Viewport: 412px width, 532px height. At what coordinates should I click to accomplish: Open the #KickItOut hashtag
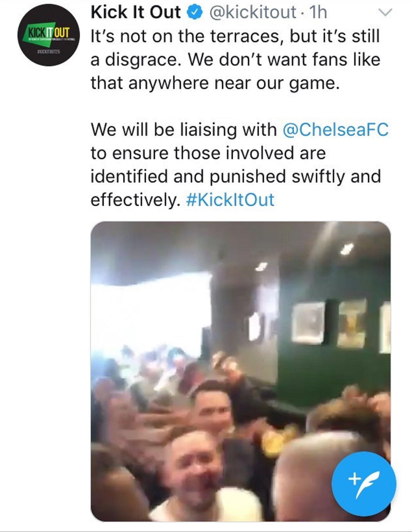(230, 199)
